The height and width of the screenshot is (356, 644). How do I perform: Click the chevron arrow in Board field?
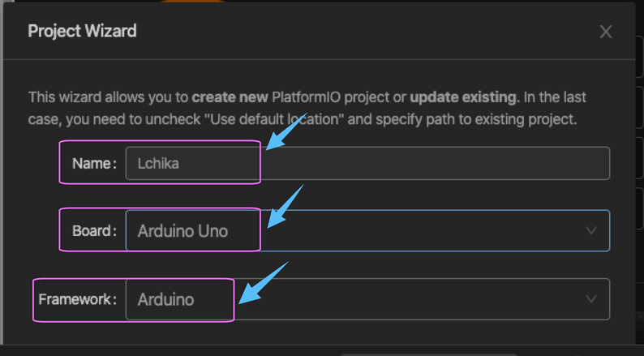(x=591, y=230)
